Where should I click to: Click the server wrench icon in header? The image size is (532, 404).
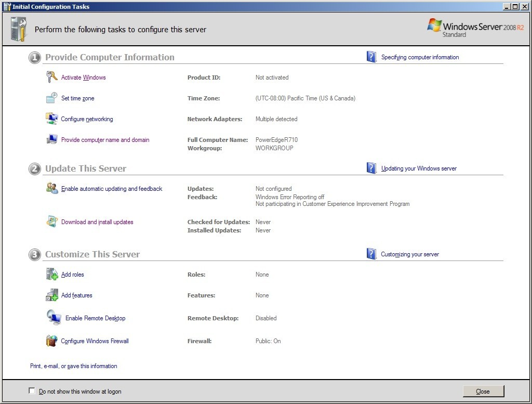click(19, 30)
